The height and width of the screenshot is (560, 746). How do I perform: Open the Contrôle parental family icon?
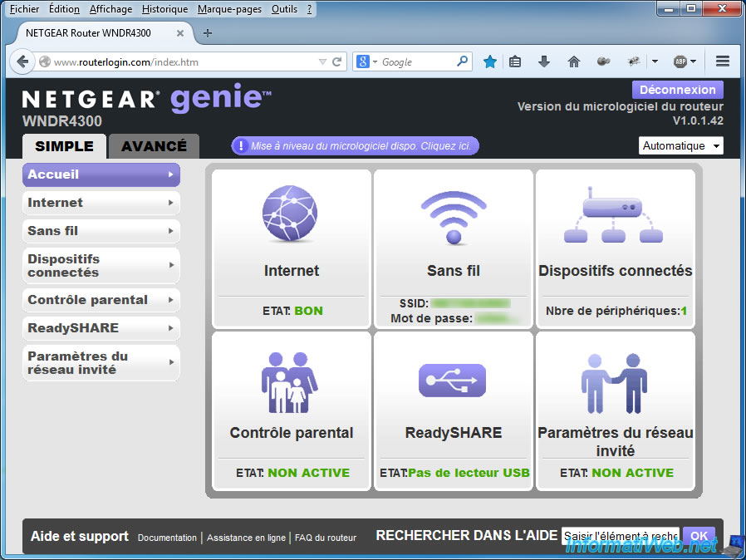289,382
